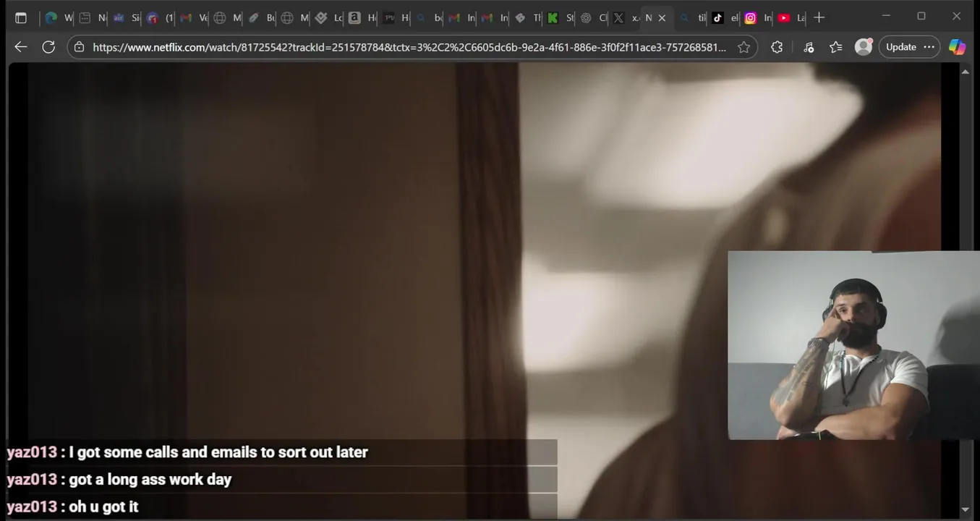Launch Copilot from the toolbar
Viewport: 980px width, 521px height.
coord(957,47)
